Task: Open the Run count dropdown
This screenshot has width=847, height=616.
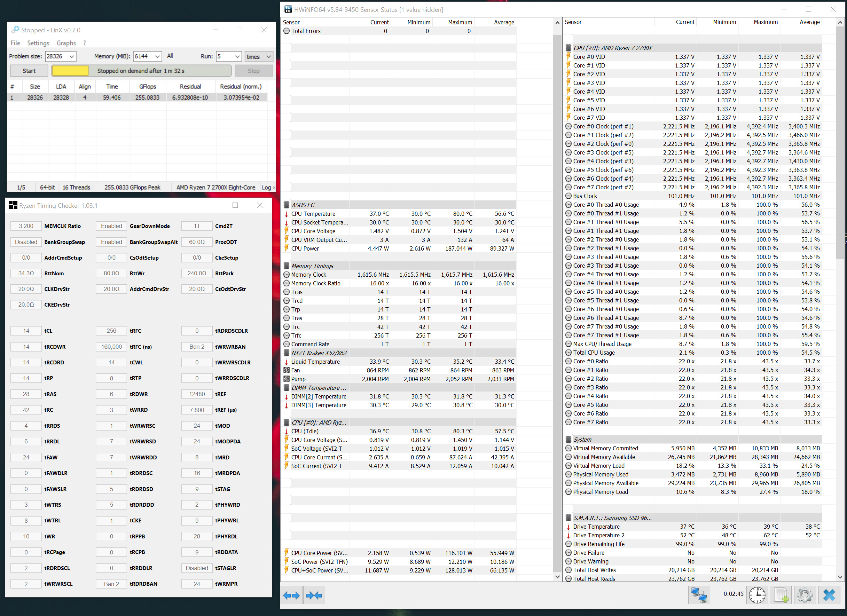Action: click(237, 56)
